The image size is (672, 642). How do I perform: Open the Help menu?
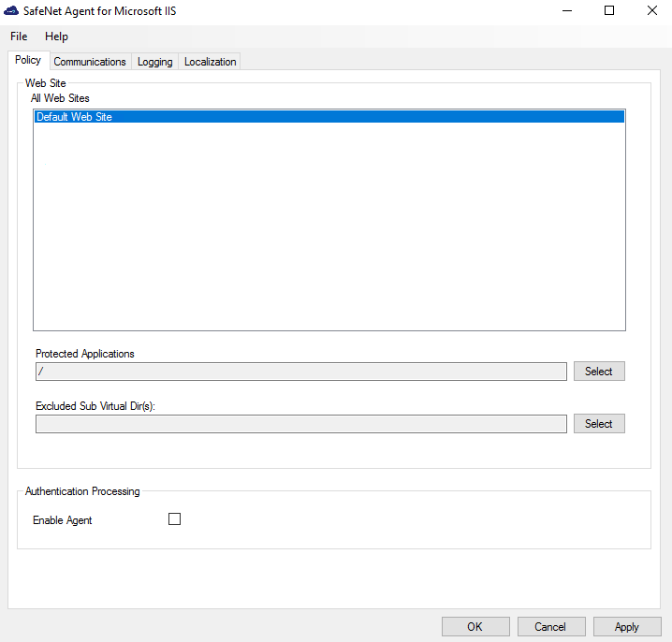(x=56, y=36)
